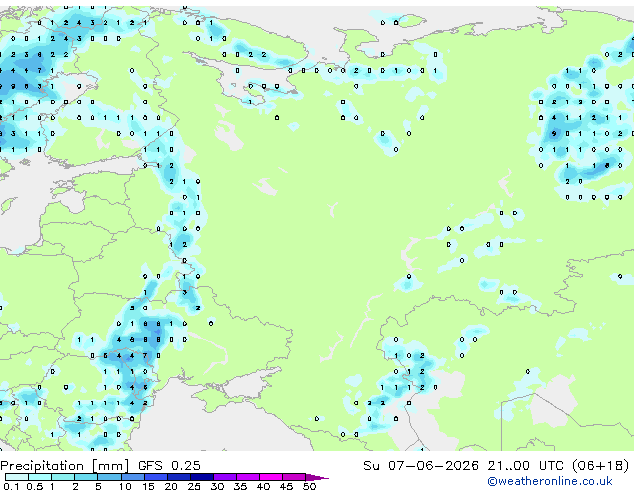Click the '[mm]' unit label
Screen dimensions: 634x490
coord(110,466)
